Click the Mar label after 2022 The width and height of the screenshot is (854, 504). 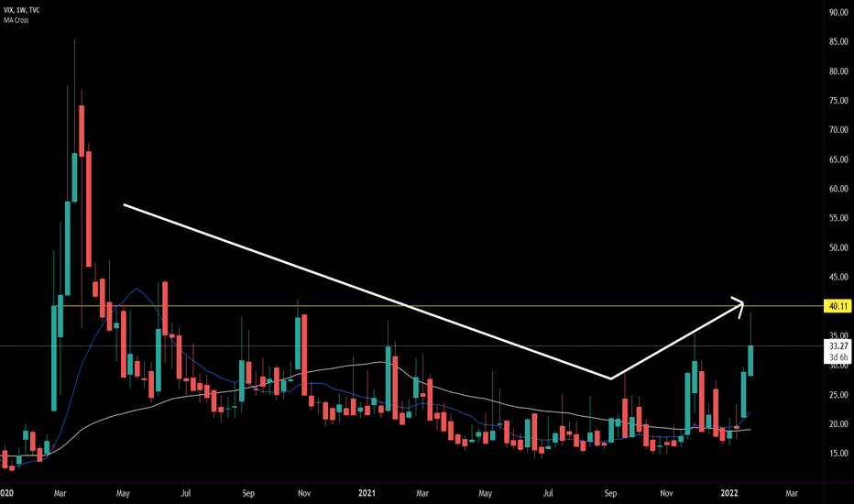coord(792,493)
